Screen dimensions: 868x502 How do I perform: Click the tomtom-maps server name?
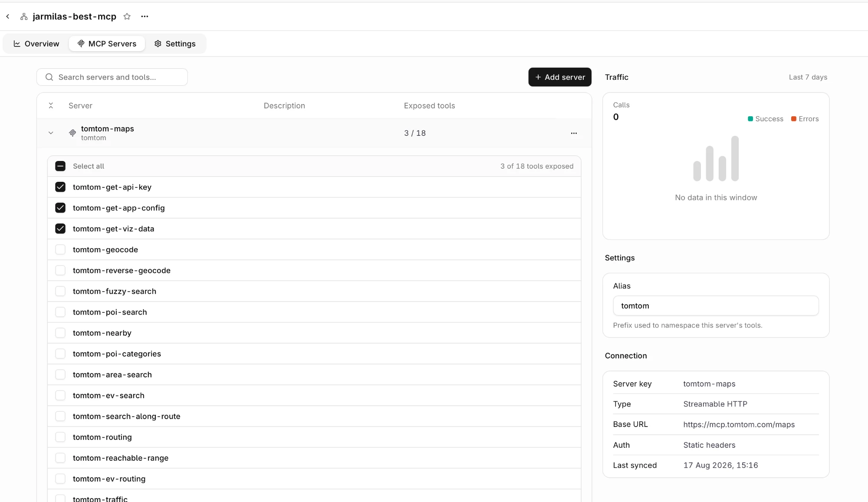coord(108,129)
